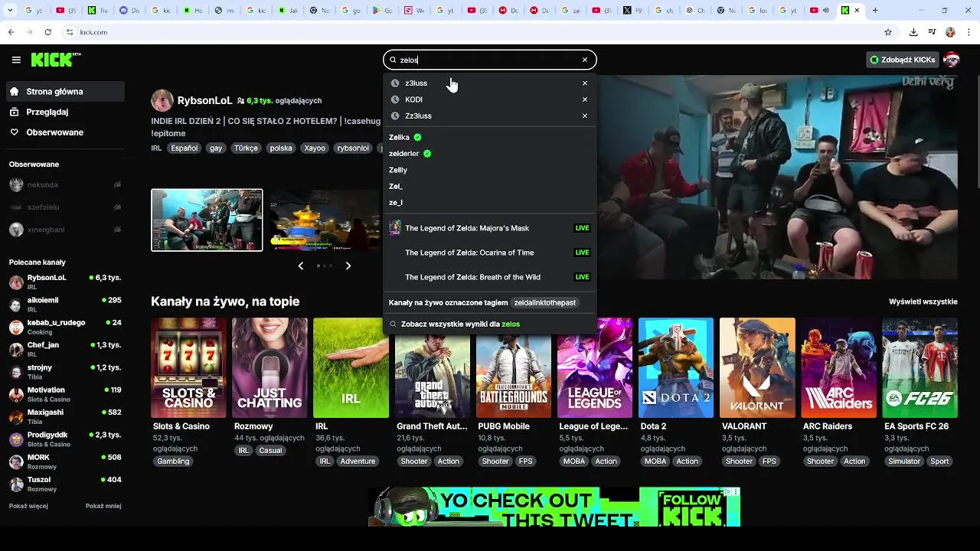This screenshot has width=980, height=551.
Task: Click Pokaż więcej in sidebar
Action: (28, 506)
